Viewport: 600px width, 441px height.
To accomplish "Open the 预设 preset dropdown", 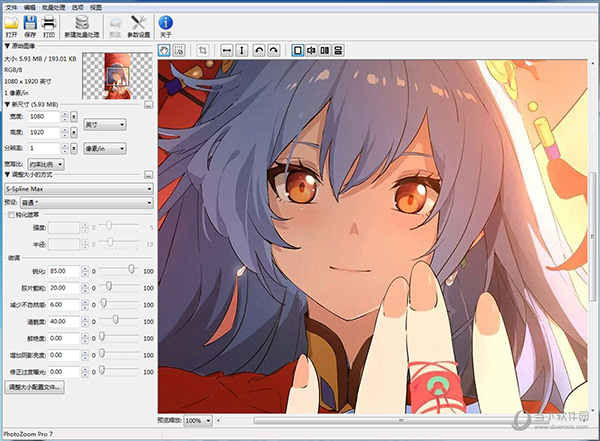I will pos(86,203).
